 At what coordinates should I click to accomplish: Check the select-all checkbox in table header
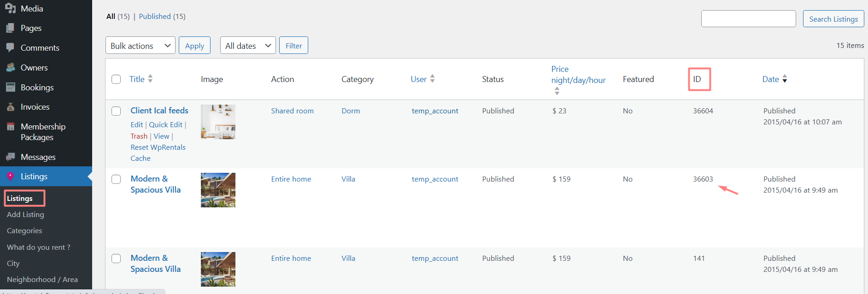pos(116,79)
